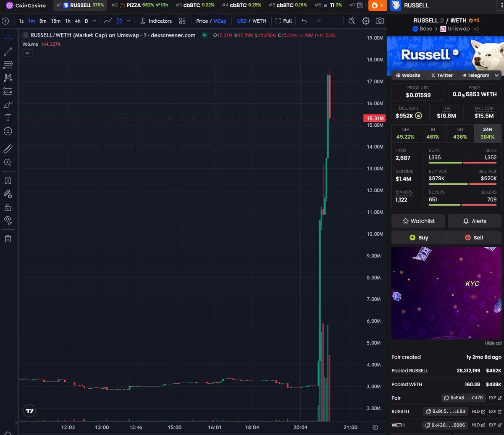The image size is (504, 435).
Task: Show the 1H stats tab
Action: (433, 133)
